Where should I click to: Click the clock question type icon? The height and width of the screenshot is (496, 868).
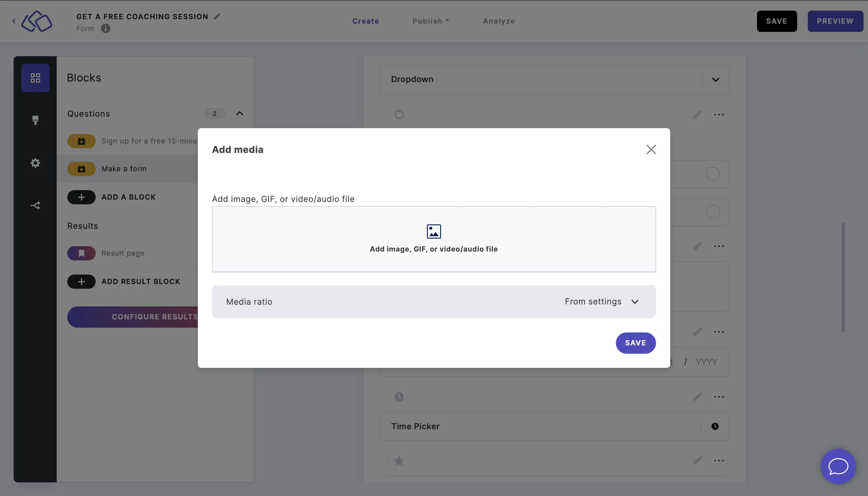tap(399, 397)
